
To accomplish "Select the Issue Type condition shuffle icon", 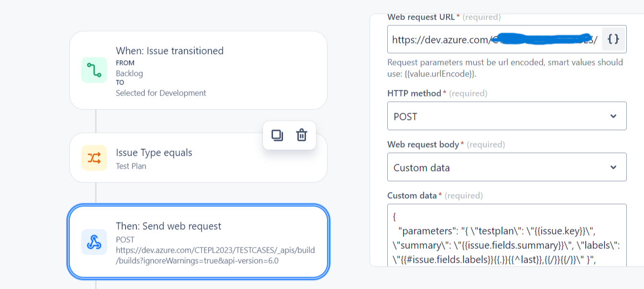I will (94, 158).
